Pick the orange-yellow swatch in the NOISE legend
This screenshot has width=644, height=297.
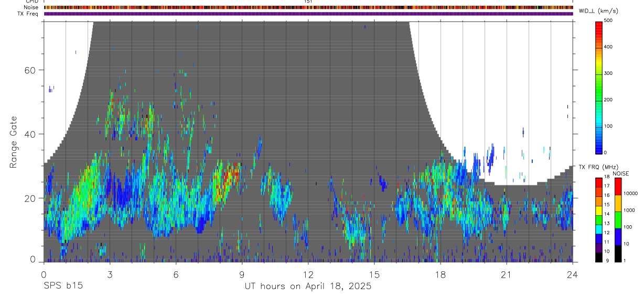click(x=618, y=203)
